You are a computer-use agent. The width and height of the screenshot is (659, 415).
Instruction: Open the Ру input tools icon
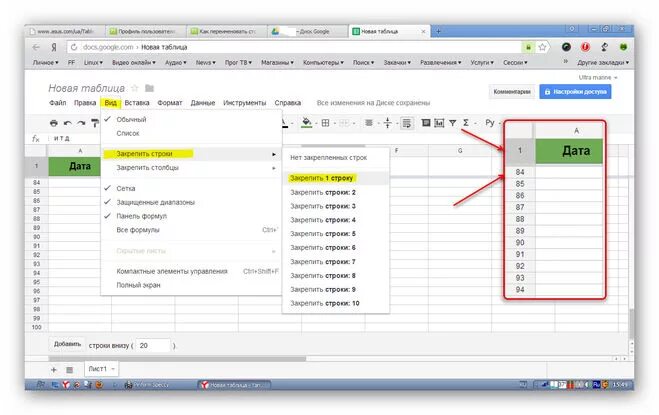click(x=490, y=123)
